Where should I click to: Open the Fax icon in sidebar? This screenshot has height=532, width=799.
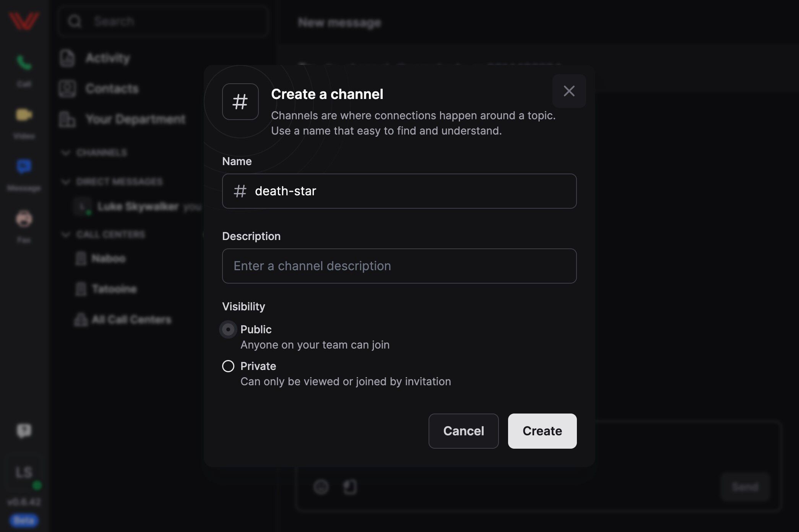[x=24, y=219]
